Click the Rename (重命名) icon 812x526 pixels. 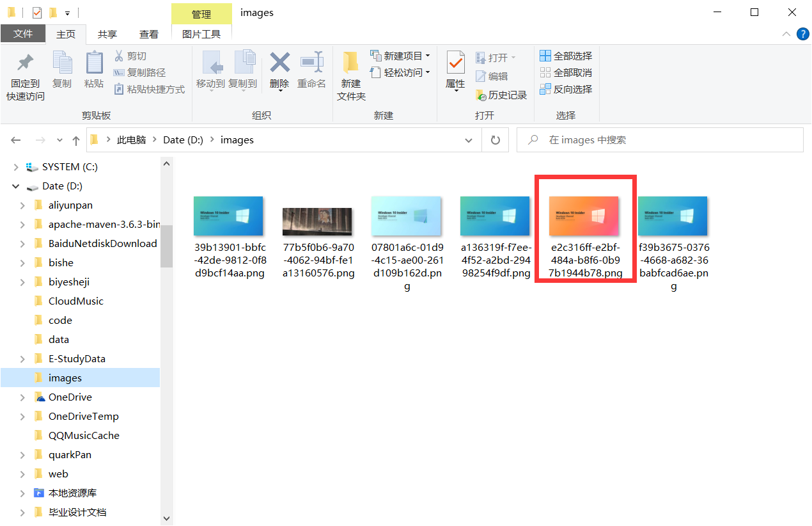pyautogui.click(x=311, y=63)
